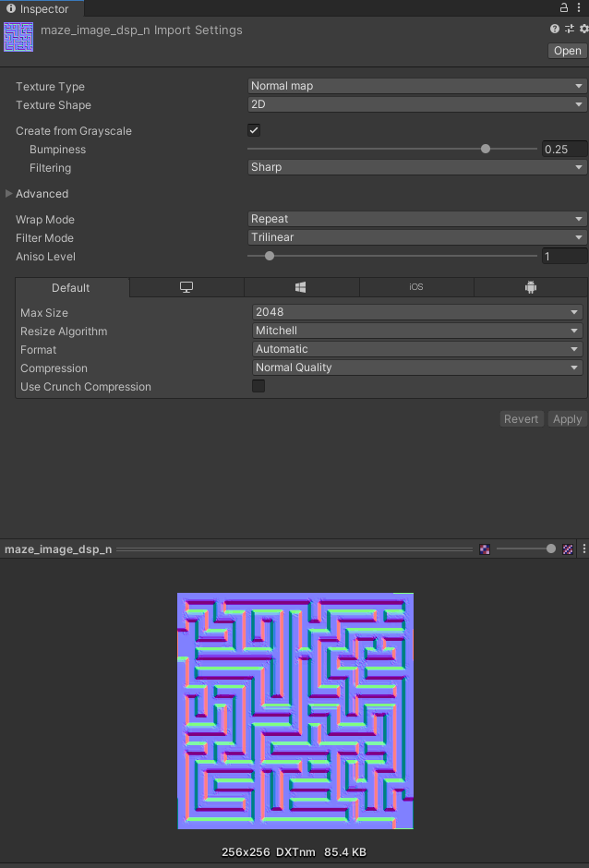Click the Open button

(x=567, y=51)
